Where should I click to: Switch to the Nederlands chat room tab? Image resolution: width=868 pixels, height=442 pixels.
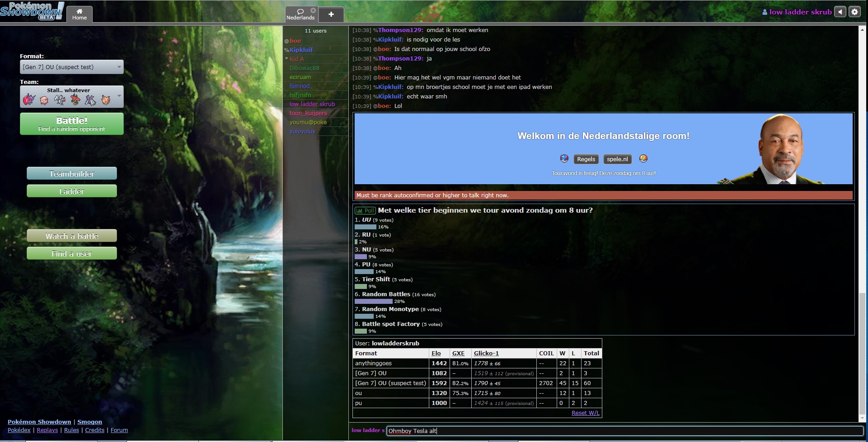pos(300,14)
